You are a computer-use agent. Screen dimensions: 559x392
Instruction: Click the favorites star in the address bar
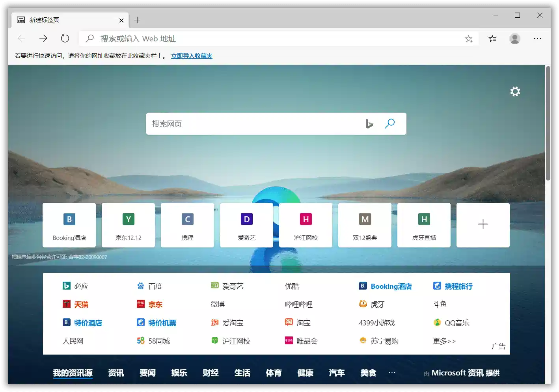[x=469, y=39]
